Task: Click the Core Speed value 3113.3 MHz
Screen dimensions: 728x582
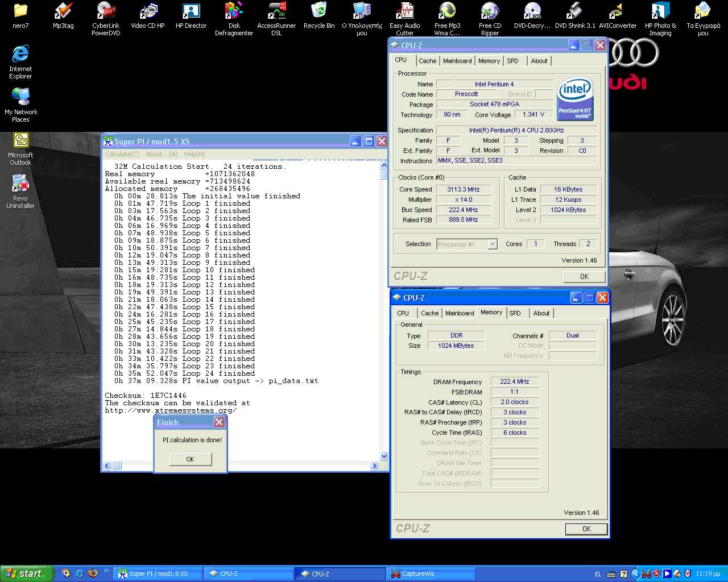Action: (x=464, y=189)
